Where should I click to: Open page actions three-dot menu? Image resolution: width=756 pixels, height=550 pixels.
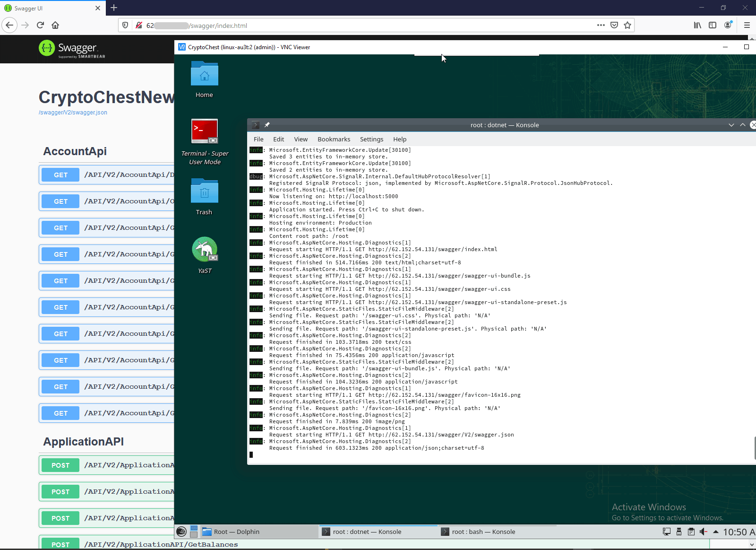tap(601, 25)
